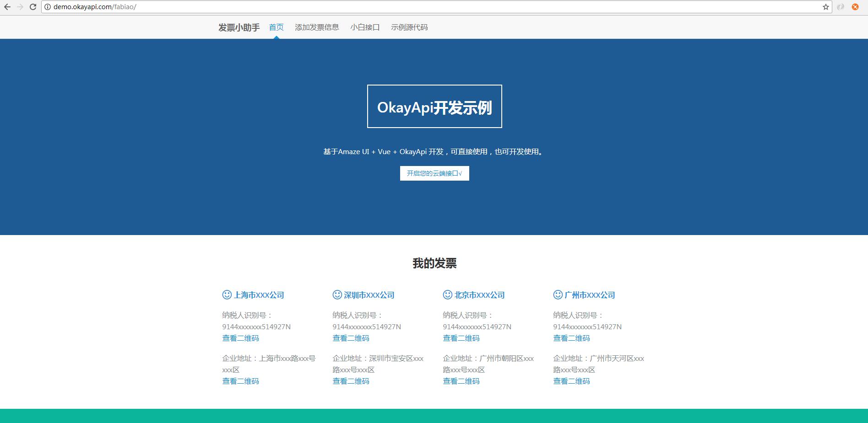Open 查看二维码 under Shenzhen company address

pos(350,381)
